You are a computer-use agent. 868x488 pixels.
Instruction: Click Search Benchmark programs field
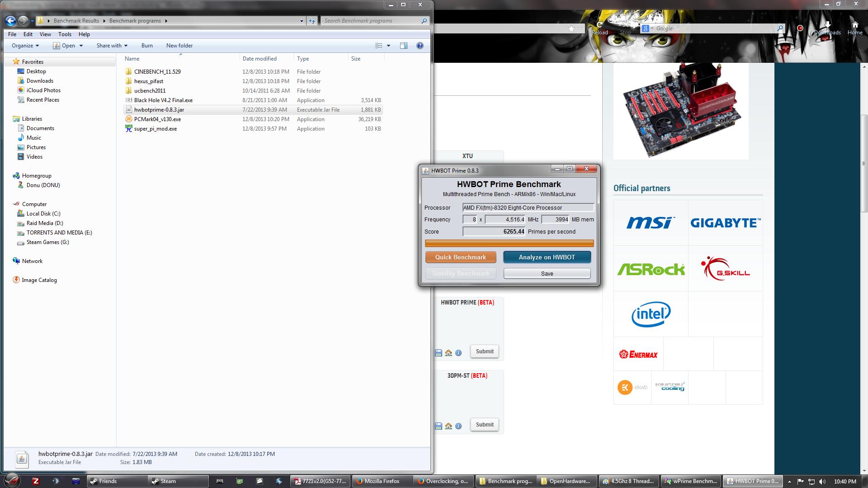[x=374, y=21]
